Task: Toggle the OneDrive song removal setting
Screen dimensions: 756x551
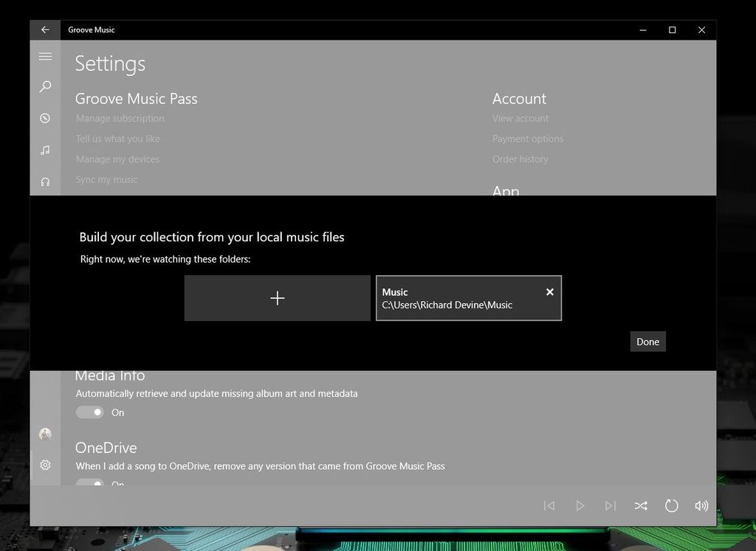Action: click(x=89, y=483)
